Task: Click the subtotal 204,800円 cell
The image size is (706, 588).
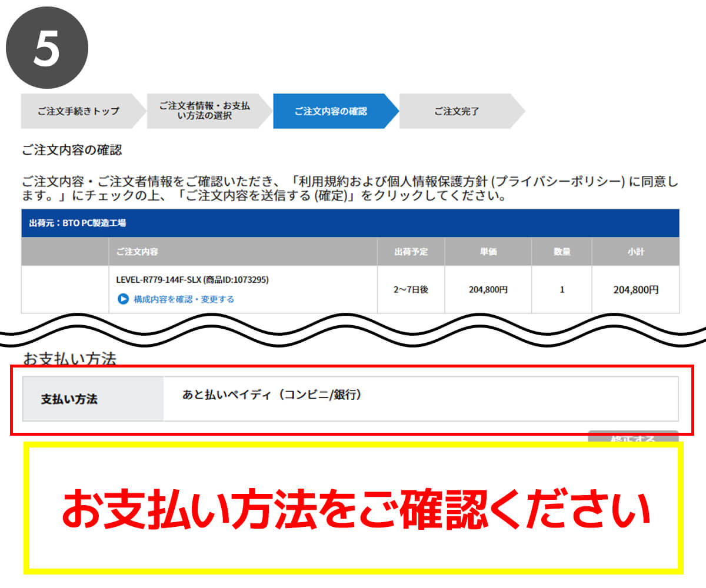Action: [x=635, y=289]
